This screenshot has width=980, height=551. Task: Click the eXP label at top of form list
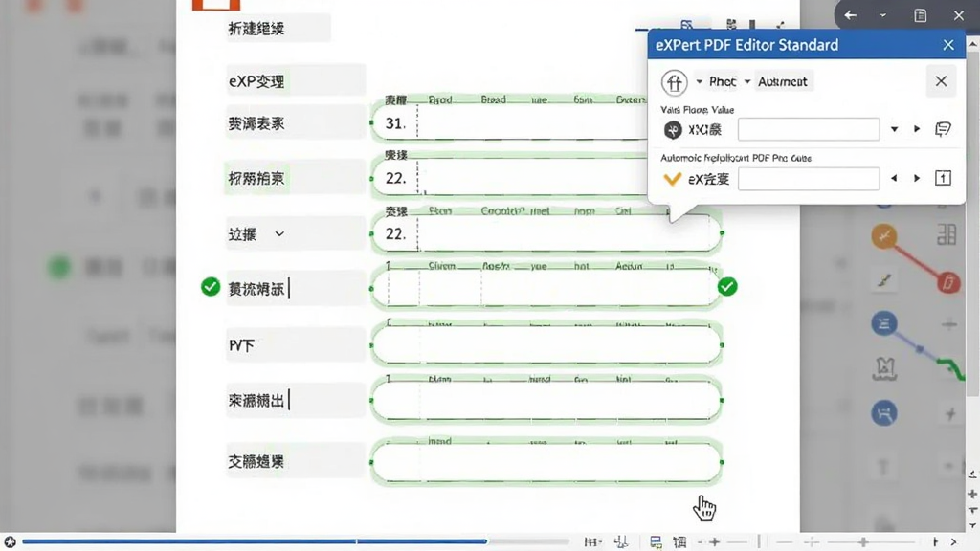coord(295,81)
